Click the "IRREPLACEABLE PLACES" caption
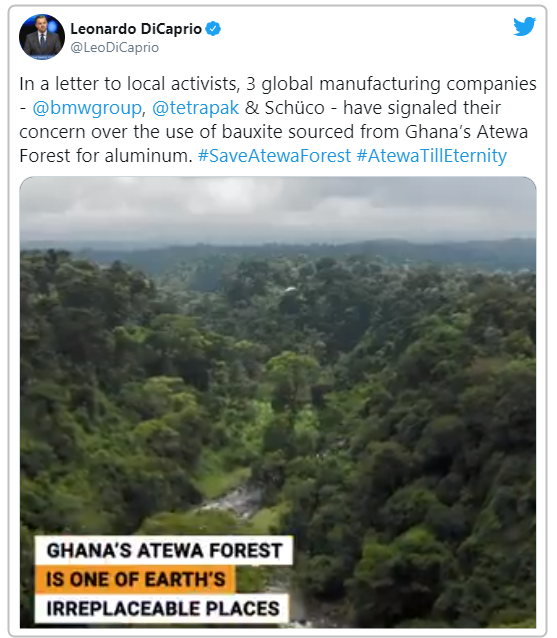Screen dimensions: 557x638 (162, 608)
